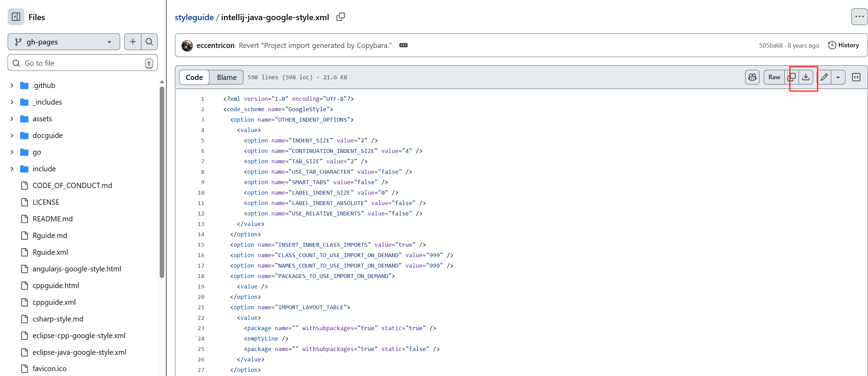Edit file pencil icon

tap(824, 77)
